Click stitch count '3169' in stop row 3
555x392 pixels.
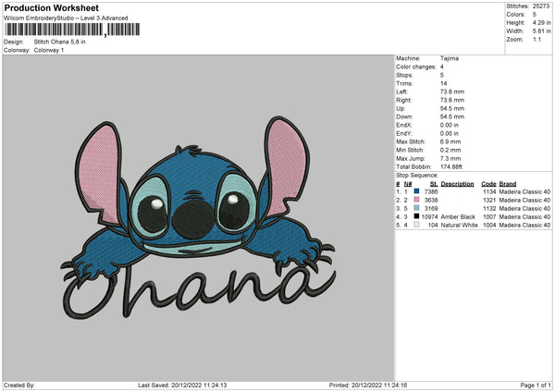coord(431,208)
